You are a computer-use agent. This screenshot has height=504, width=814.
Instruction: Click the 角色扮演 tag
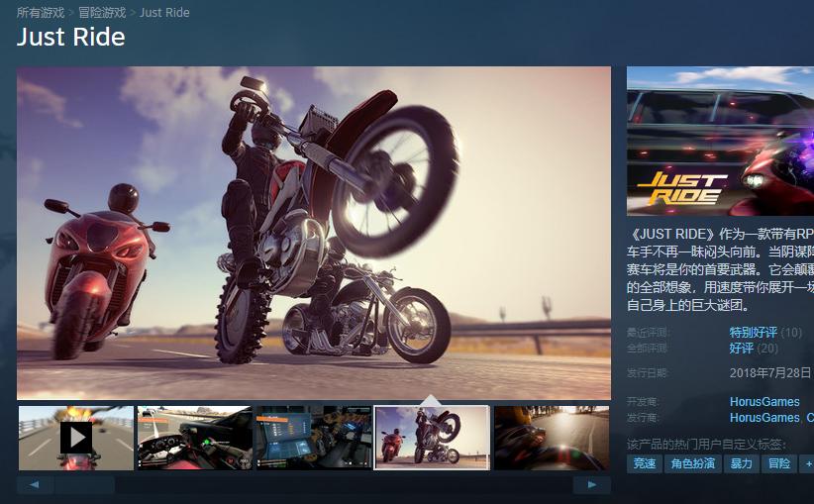point(693,463)
